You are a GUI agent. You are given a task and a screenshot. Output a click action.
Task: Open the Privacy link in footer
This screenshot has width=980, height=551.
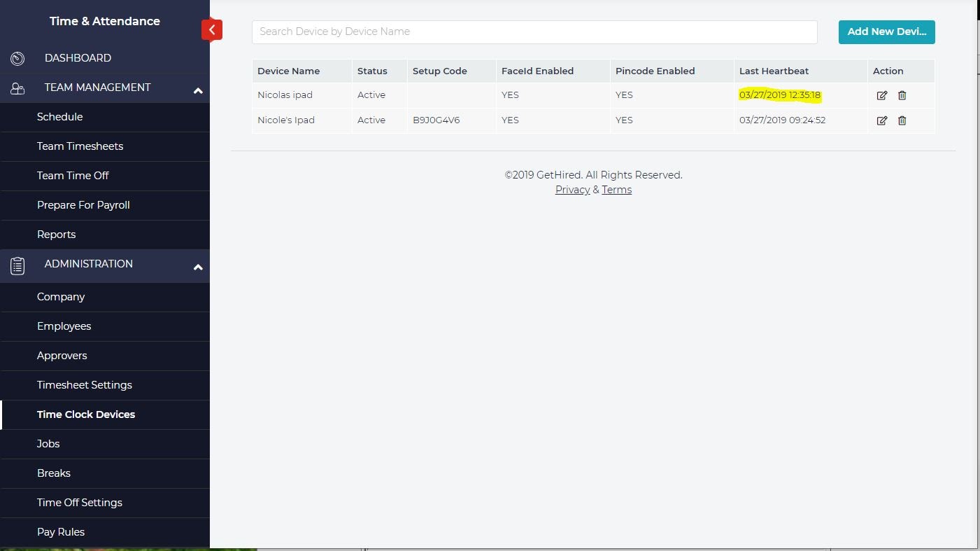(x=572, y=190)
